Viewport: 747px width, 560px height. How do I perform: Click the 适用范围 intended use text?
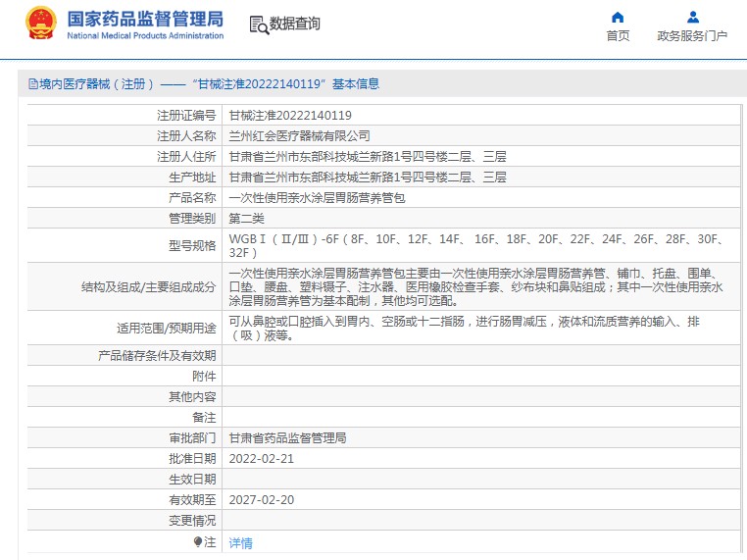tap(465, 329)
